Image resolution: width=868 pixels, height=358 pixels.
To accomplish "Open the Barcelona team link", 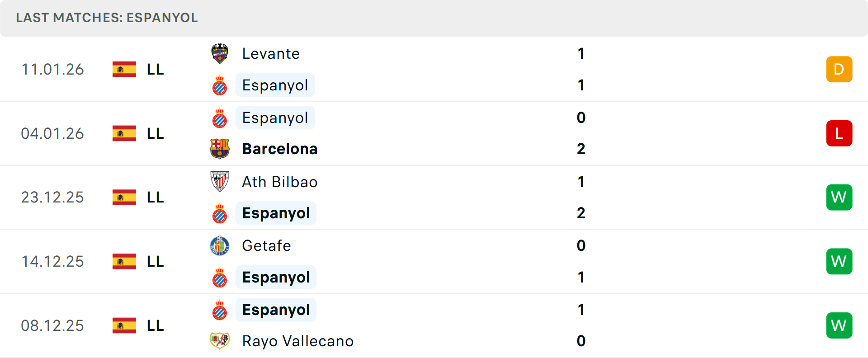I will (x=280, y=149).
